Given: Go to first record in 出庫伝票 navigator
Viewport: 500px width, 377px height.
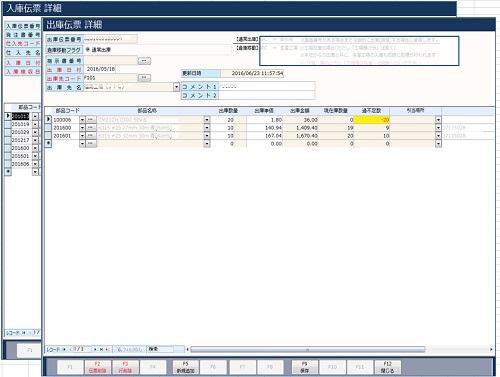Looking at the screenshot, I should pyautogui.click(x=64, y=349).
